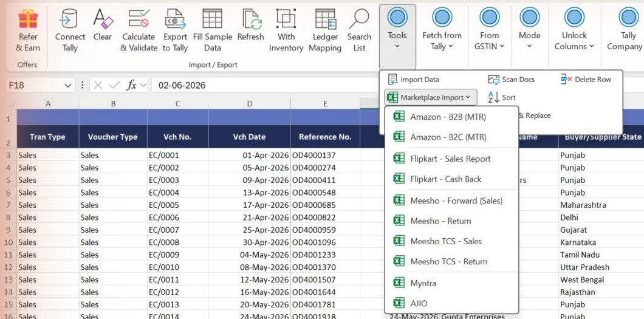Click cell Karnataka
Screen dimensions: 644x319
click(601, 242)
